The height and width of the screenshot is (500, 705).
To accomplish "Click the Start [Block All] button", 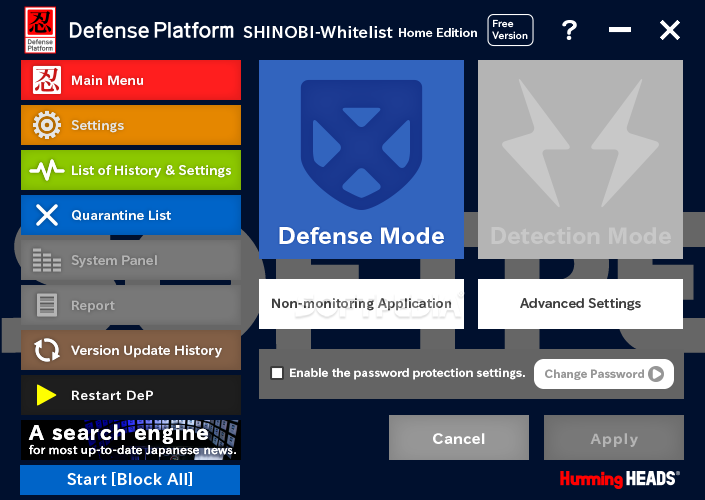I will [130, 480].
